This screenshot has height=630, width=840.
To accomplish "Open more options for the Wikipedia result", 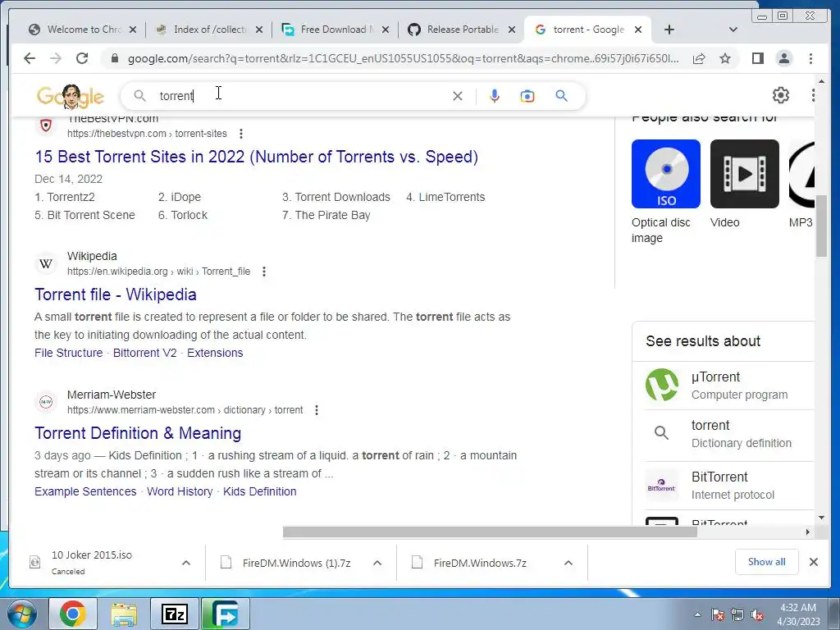I will point(264,272).
